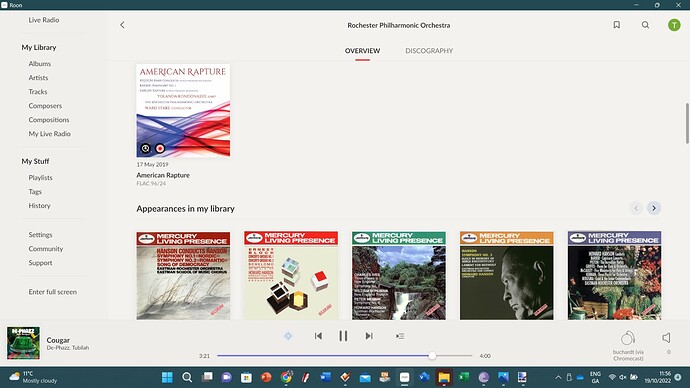Viewport: 690px width, 388px height.
Task: Open Tags under My Stuff
Action: 35,192
